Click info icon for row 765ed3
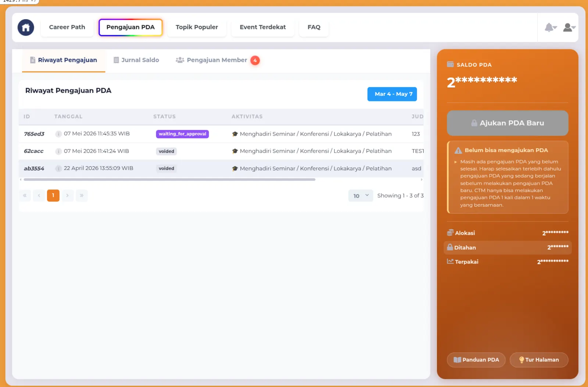588x387 pixels. pos(58,134)
